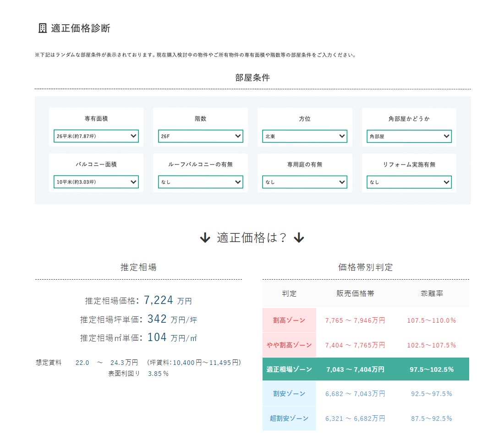Click the 販売価格帯 column header
Image resolution: width=504 pixels, height=441 pixels.
pos(355,293)
